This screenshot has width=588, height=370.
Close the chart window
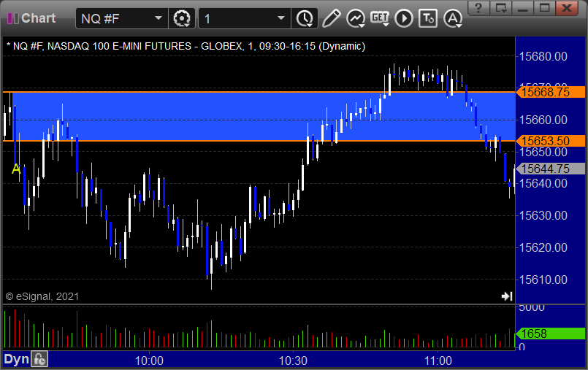point(567,8)
